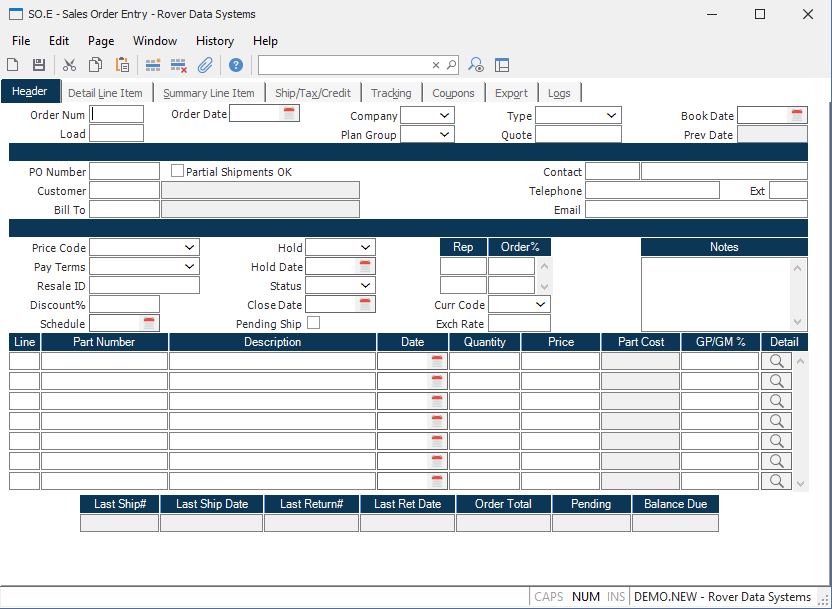832x609 pixels.
Task: Click Detail magnifier on first line row
Action: click(776, 361)
